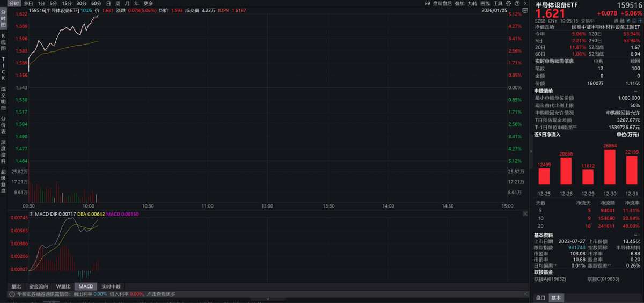
Task: Switch to 60分 timeframe
Action: pyautogui.click(x=97, y=3)
